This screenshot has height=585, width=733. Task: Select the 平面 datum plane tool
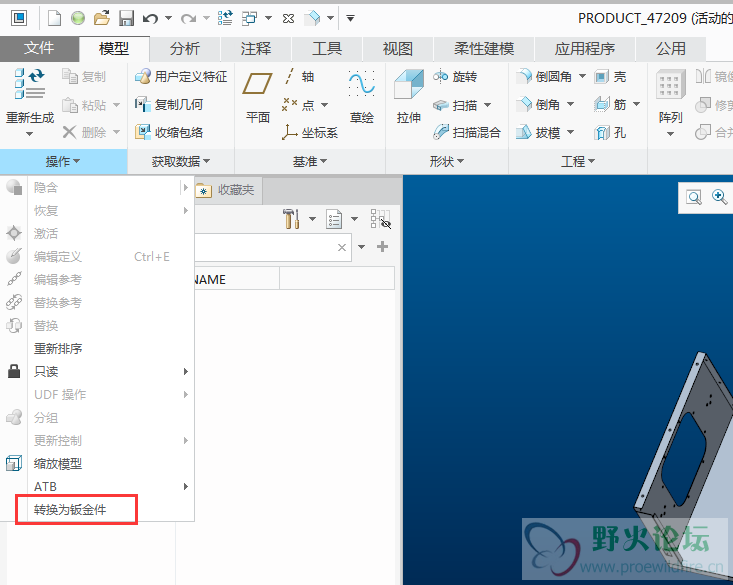coord(258,96)
